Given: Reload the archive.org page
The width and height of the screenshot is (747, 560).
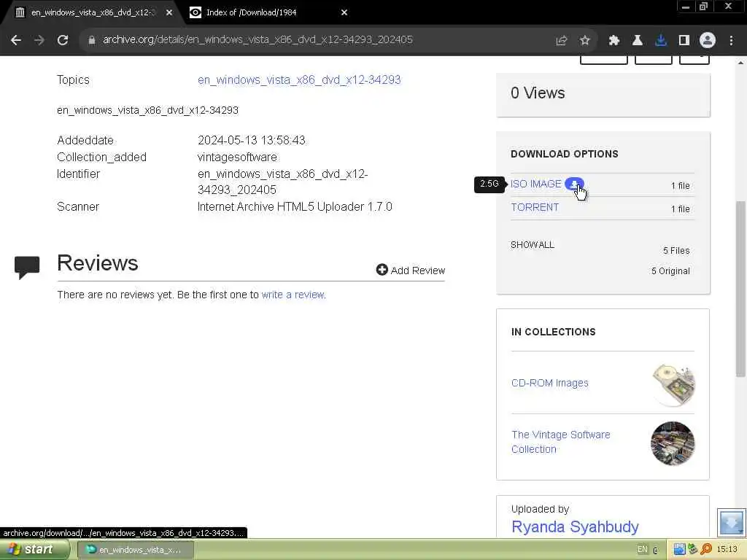Looking at the screenshot, I should pos(63,40).
